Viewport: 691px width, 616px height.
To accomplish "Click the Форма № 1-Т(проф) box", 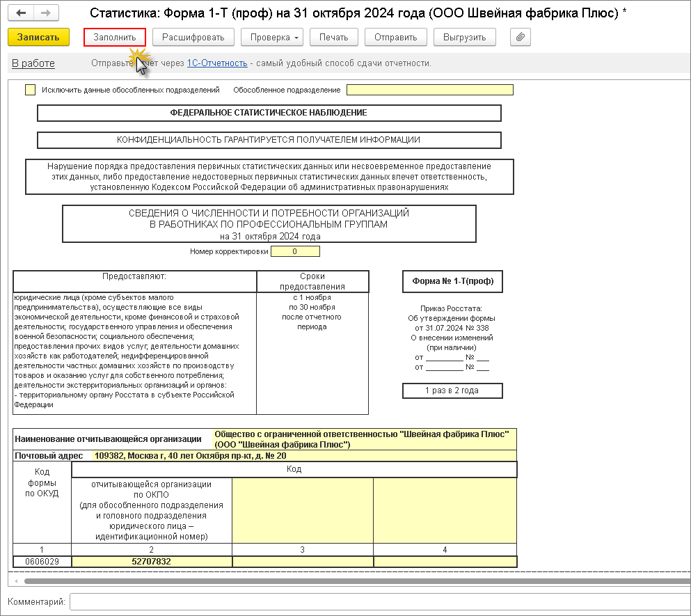I will (x=452, y=281).
